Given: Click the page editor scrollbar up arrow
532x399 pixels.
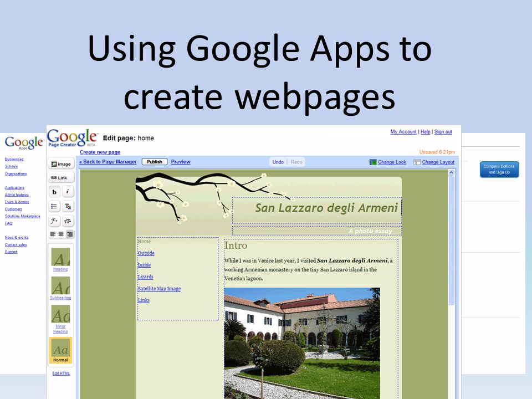Looking at the screenshot, I should 451,173.
